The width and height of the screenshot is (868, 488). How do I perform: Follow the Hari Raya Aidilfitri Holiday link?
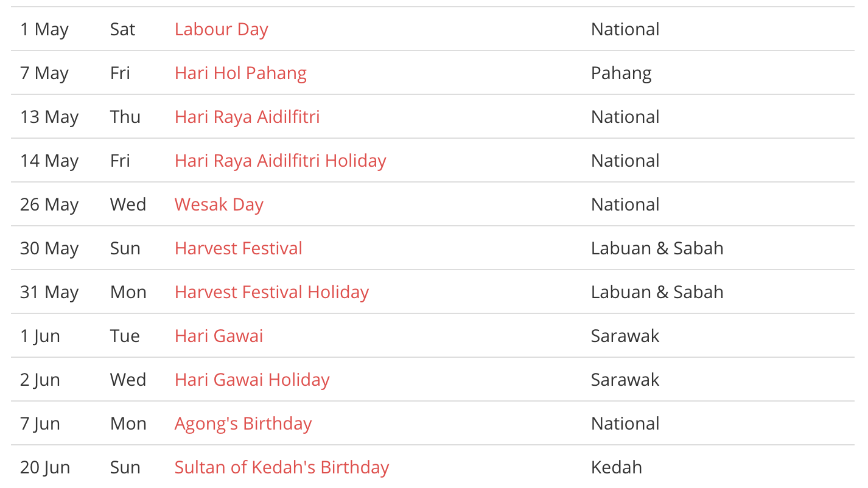(x=280, y=161)
